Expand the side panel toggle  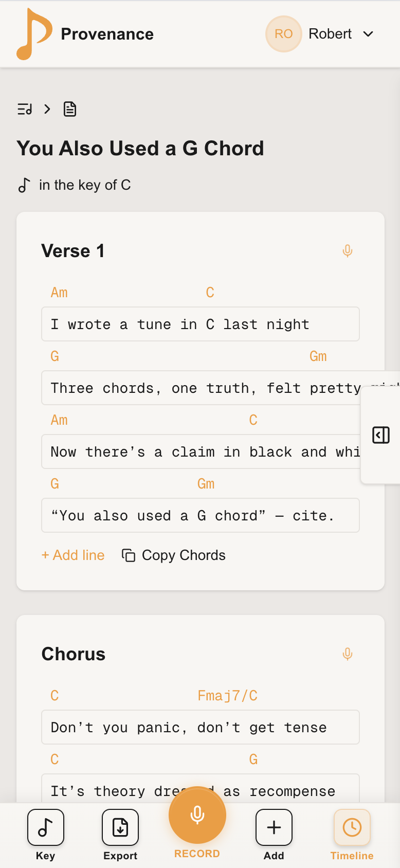tap(381, 435)
